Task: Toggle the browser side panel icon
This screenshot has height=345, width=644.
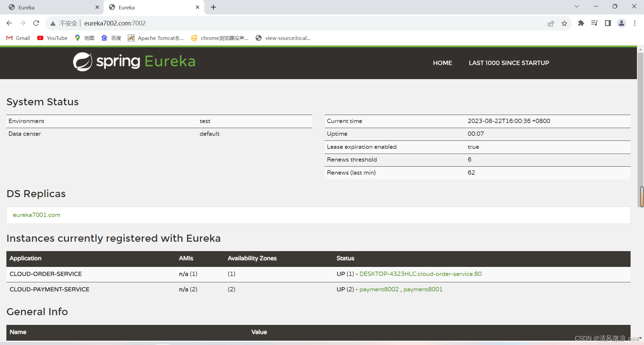Action: click(608, 23)
